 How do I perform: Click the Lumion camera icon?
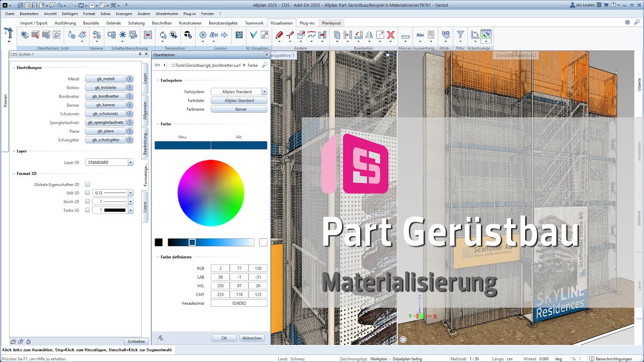click(x=213, y=35)
